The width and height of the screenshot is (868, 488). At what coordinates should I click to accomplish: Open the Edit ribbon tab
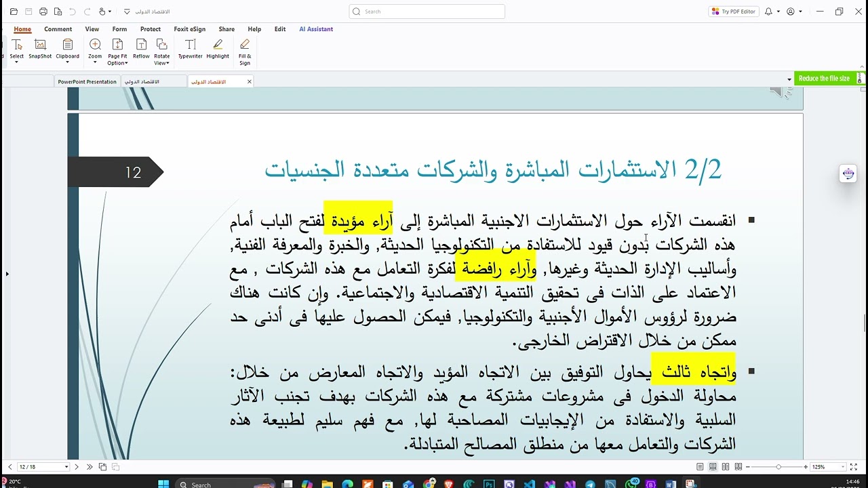(280, 29)
